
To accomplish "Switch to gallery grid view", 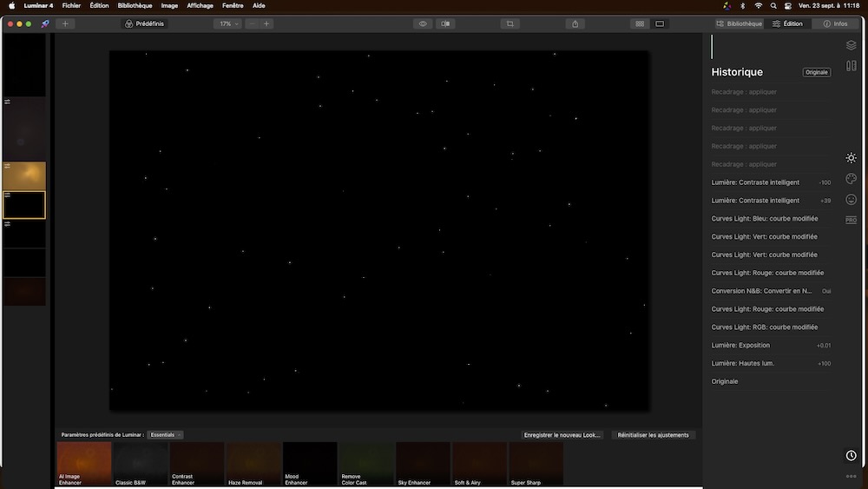I will coord(640,23).
